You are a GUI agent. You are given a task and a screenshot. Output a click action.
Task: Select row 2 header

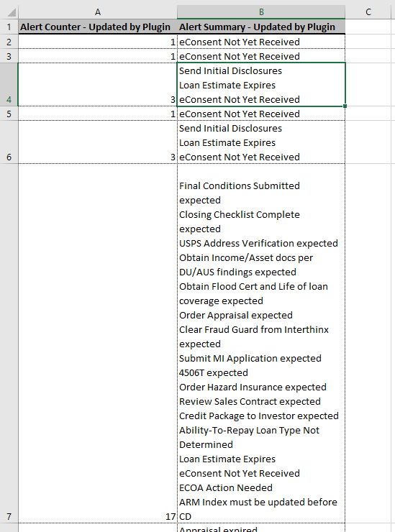click(9, 42)
